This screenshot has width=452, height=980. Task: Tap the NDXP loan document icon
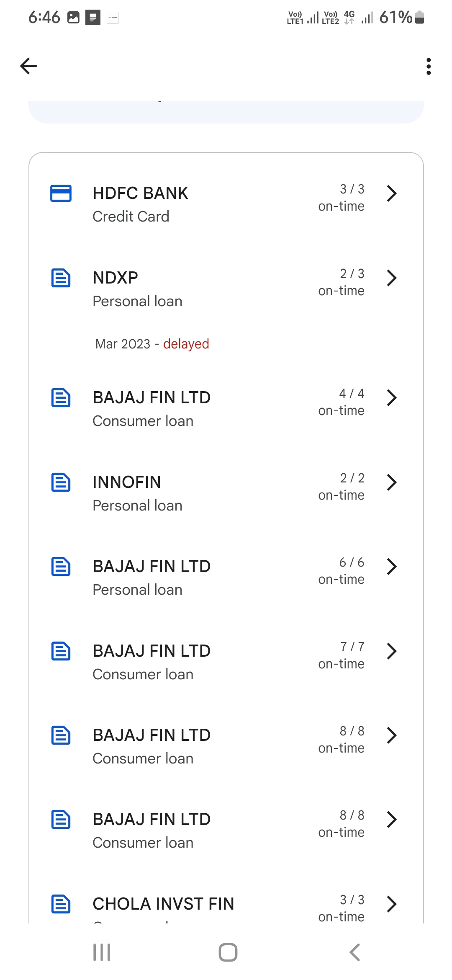click(61, 278)
